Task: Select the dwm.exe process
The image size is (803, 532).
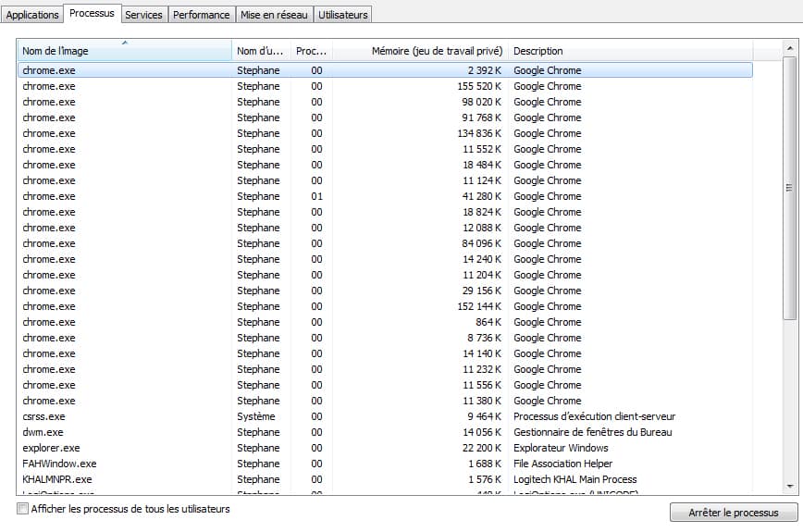Action: click(385, 432)
